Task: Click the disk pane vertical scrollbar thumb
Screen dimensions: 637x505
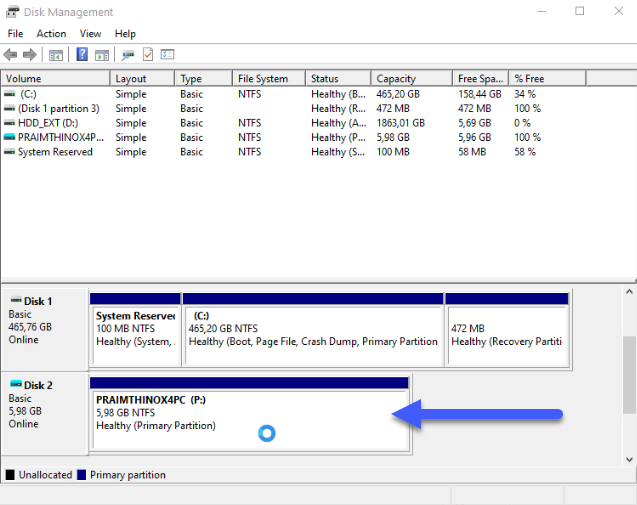Action: [x=629, y=375]
